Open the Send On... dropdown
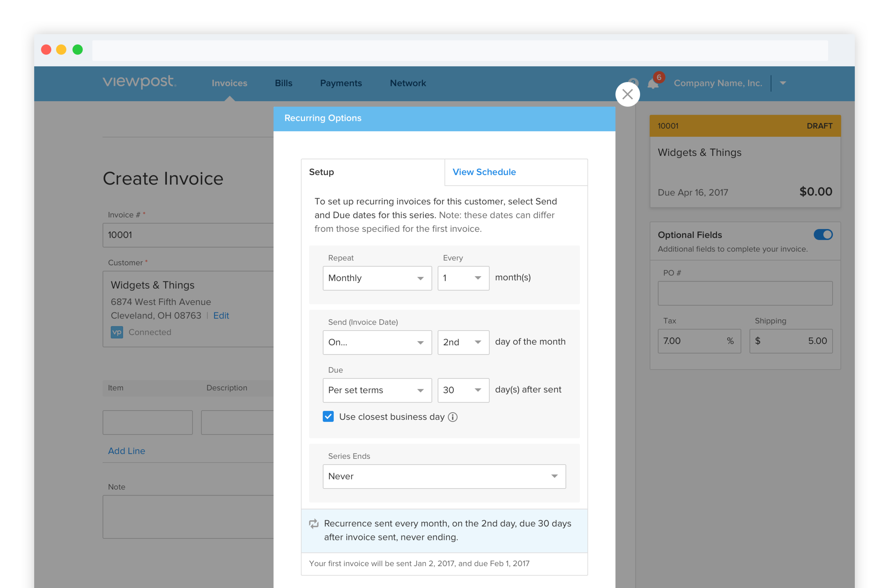889x588 pixels. pyautogui.click(x=377, y=342)
